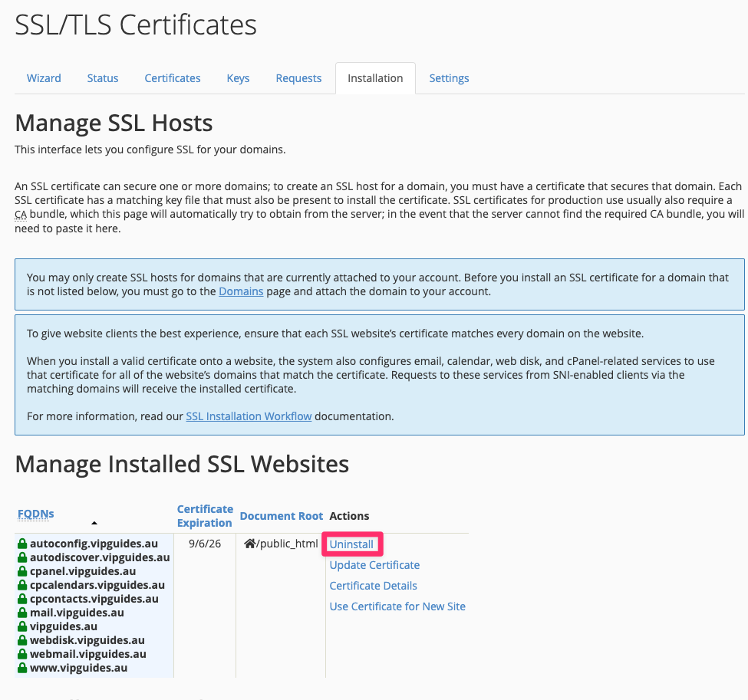Select the cpcalendars.vipguides.au domain text

[x=97, y=585]
